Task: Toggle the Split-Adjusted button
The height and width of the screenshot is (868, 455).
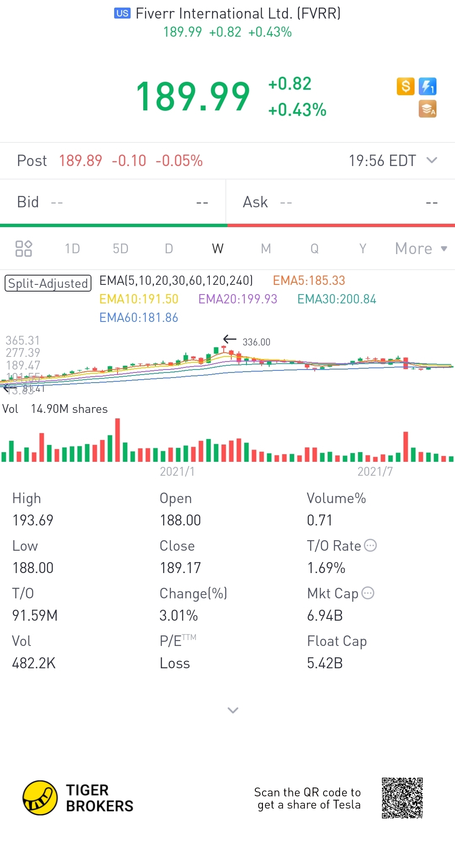Action: tap(48, 283)
